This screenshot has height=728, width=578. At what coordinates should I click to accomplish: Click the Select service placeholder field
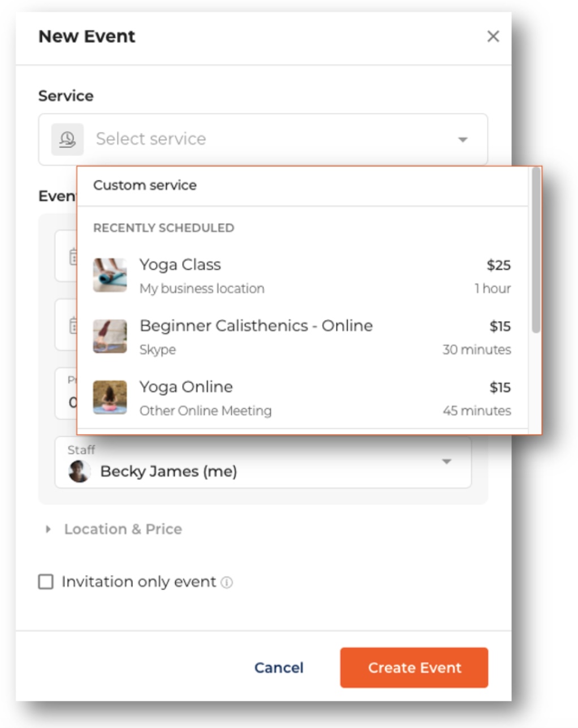tap(263, 140)
